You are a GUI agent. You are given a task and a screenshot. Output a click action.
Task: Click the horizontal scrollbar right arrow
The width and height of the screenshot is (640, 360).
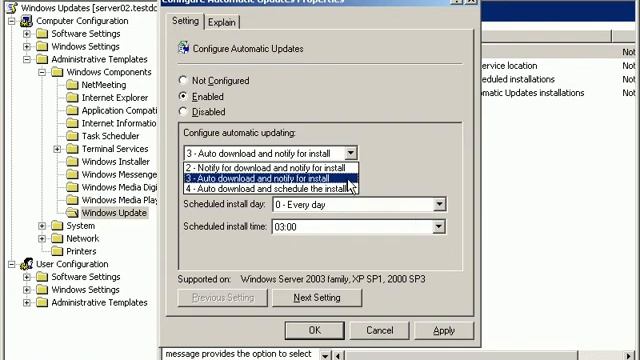pyautogui.click(x=629, y=356)
